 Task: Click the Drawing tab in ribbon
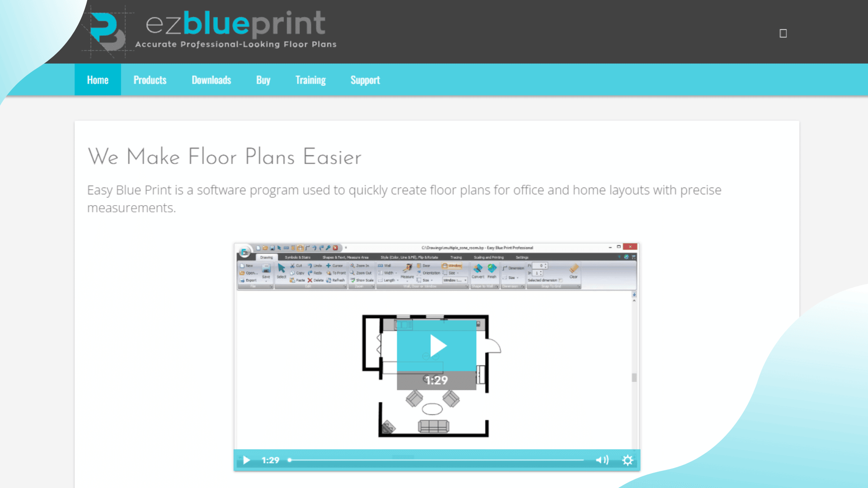pos(266,257)
